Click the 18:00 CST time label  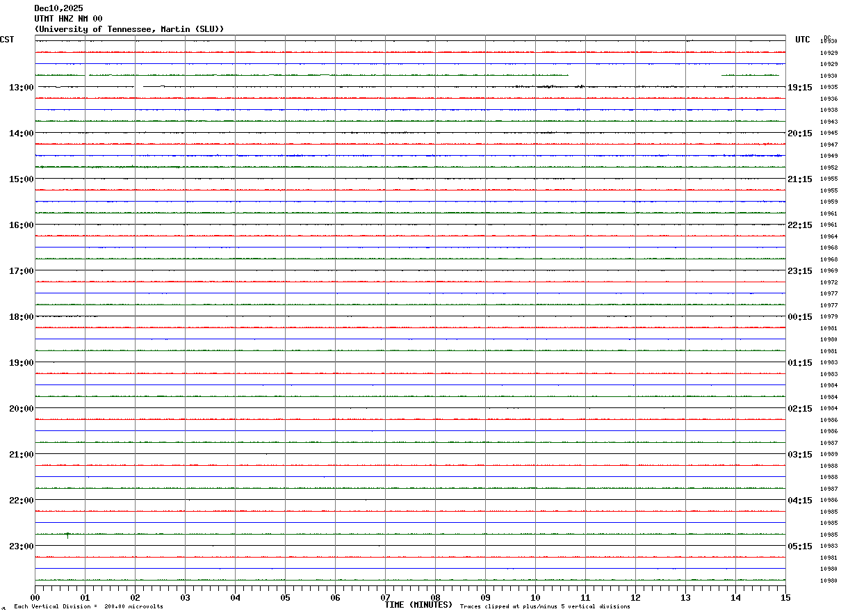pyautogui.click(x=21, y=317)
